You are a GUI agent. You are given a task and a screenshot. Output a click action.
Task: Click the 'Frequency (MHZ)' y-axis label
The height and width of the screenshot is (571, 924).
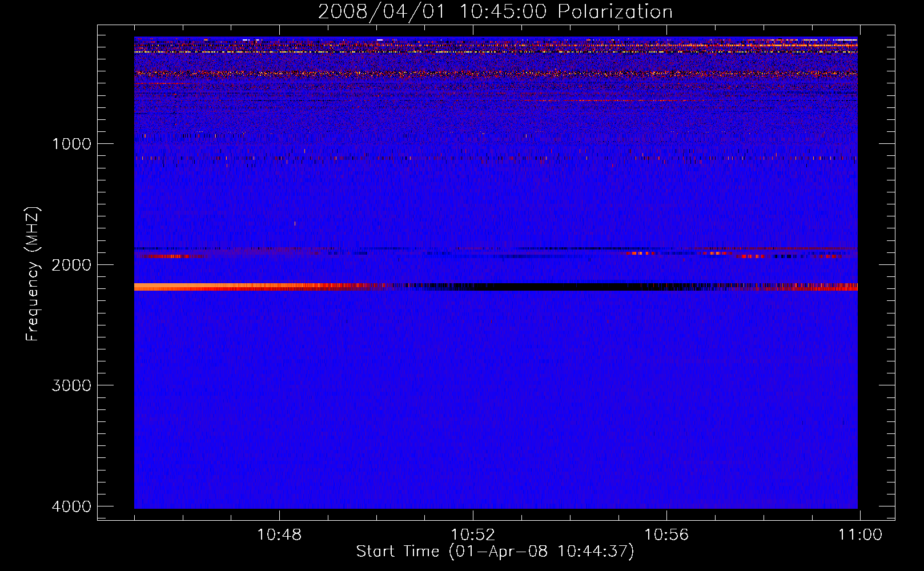(33, 274)
